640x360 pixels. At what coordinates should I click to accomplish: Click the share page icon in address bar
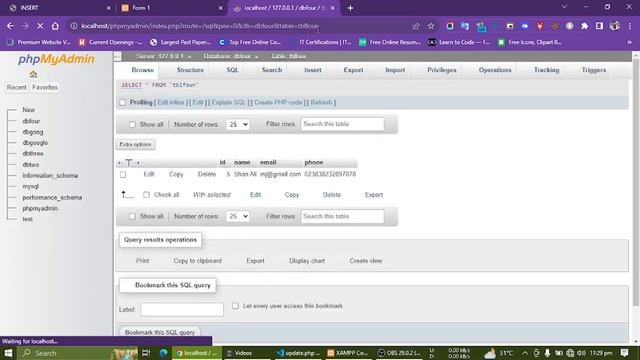(416, 26)
